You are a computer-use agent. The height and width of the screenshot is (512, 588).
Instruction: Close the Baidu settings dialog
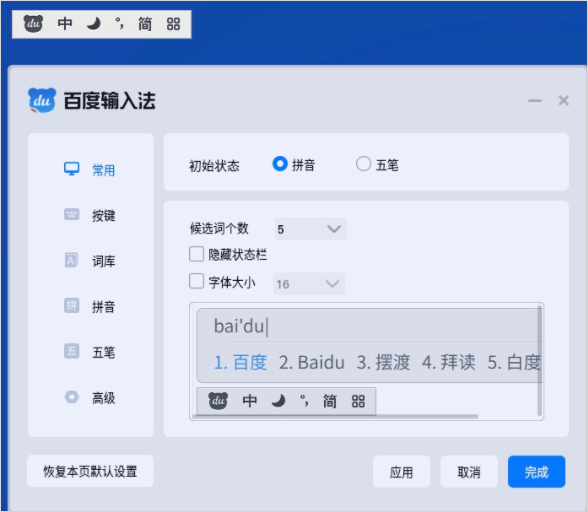pos(564,100)
